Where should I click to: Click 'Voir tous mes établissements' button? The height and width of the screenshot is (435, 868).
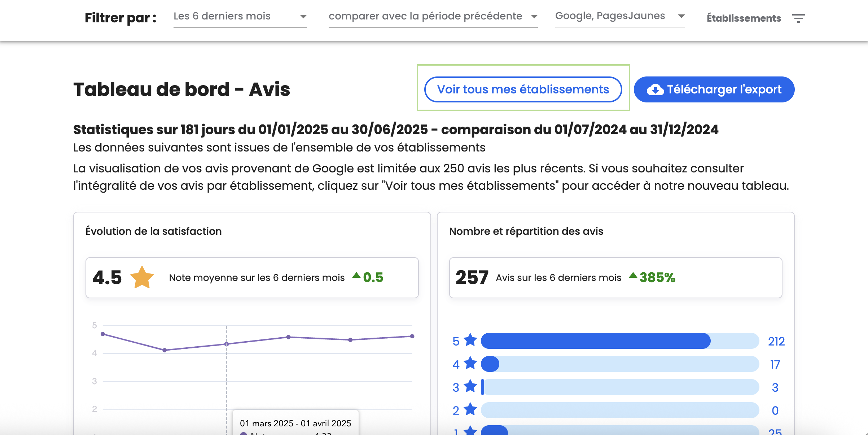tap(523, 89)
